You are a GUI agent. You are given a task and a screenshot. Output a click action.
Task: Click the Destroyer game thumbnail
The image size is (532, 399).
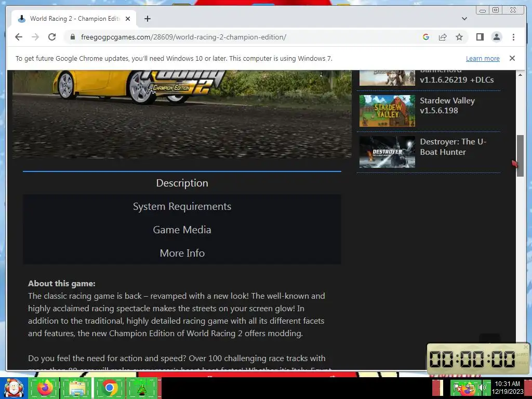387,152
